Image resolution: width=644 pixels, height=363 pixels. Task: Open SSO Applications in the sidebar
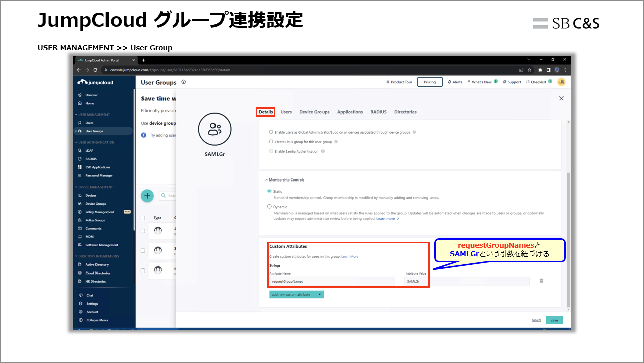pyautogui.click(x=97, y=167)
